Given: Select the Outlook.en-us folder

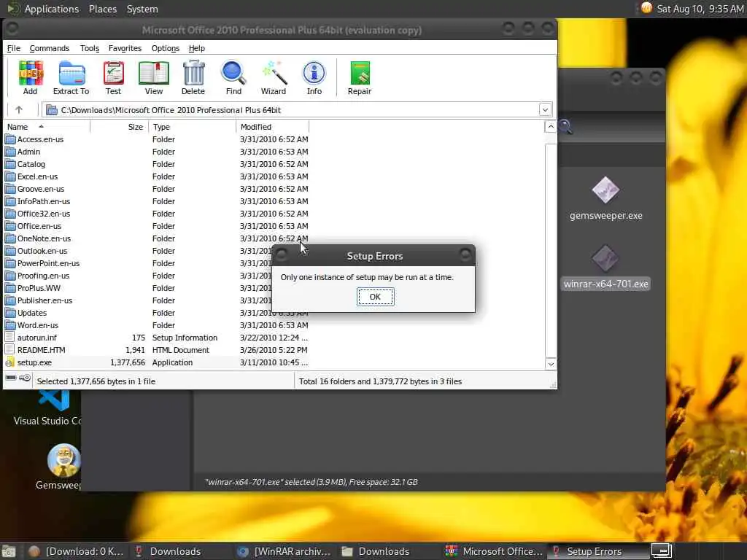Looking at the screenshot, I should click(42, 251).
